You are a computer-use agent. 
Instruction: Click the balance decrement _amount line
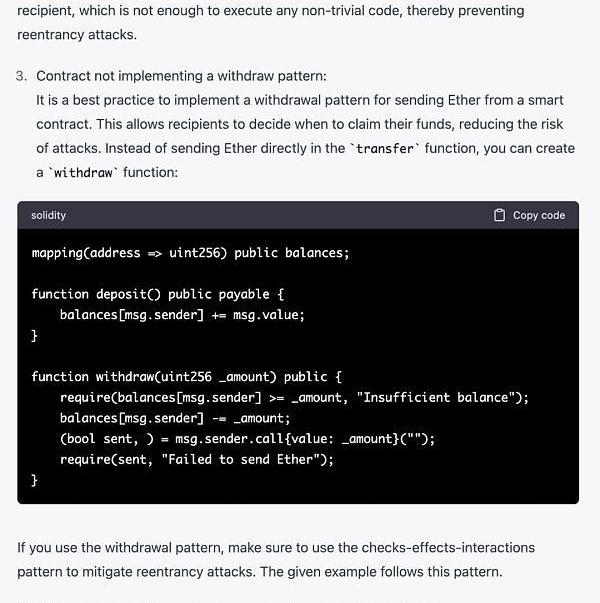click(x=175, y=418)
